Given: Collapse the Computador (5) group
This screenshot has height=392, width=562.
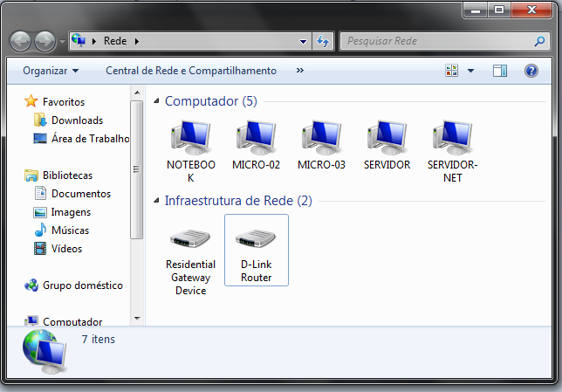Looking at the screenshot, I should click(157, 101).
